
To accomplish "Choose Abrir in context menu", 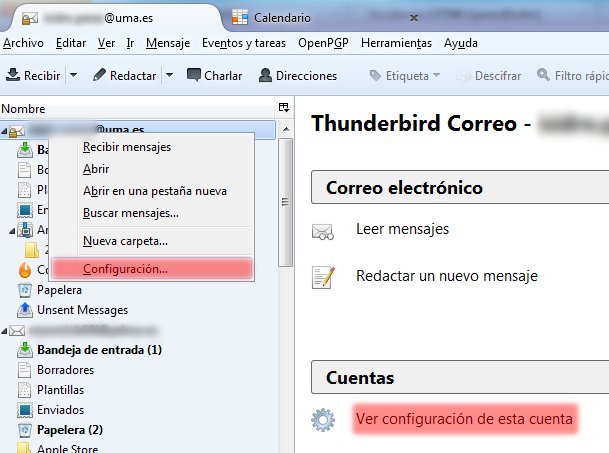I will pyautogui.click(x=96, y=169).
